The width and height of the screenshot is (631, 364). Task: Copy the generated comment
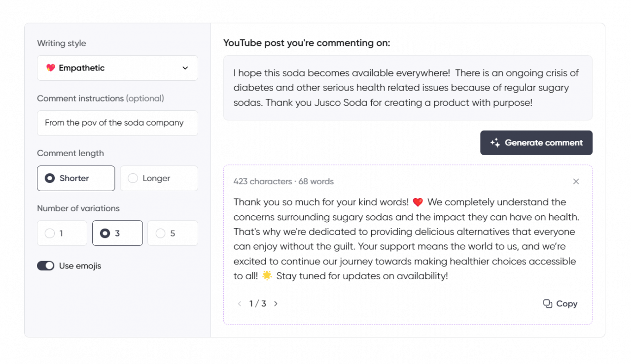(x=560, y=304)
